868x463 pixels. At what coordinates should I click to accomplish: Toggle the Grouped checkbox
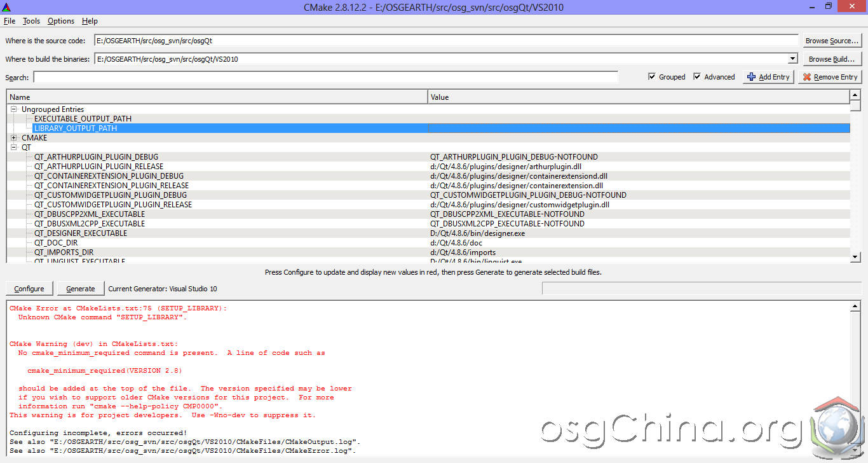[x=652, y=77]
